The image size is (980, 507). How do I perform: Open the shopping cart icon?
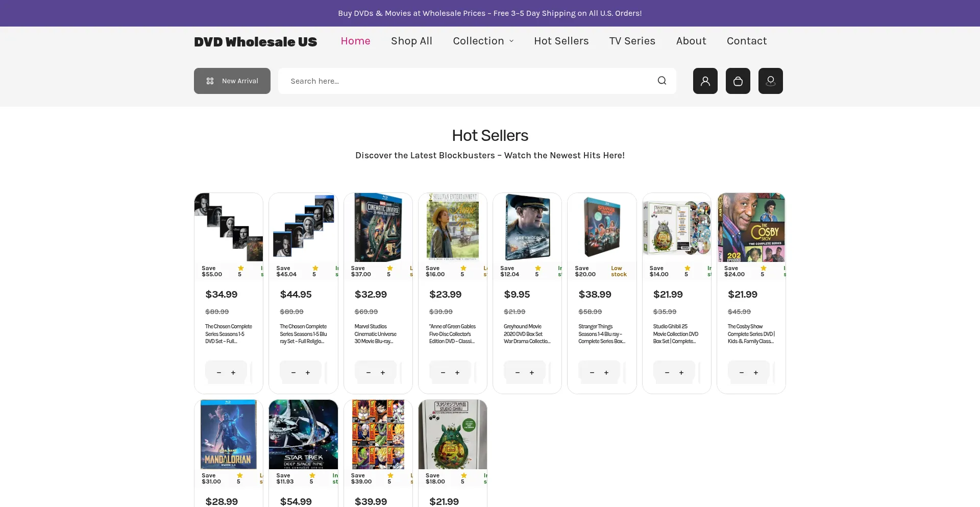point(738,81)
